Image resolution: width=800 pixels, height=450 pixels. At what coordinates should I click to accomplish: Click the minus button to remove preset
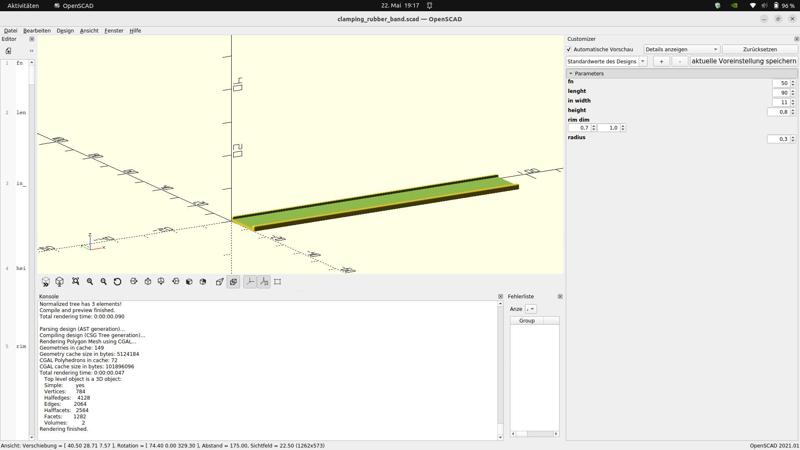pos(679,61)
